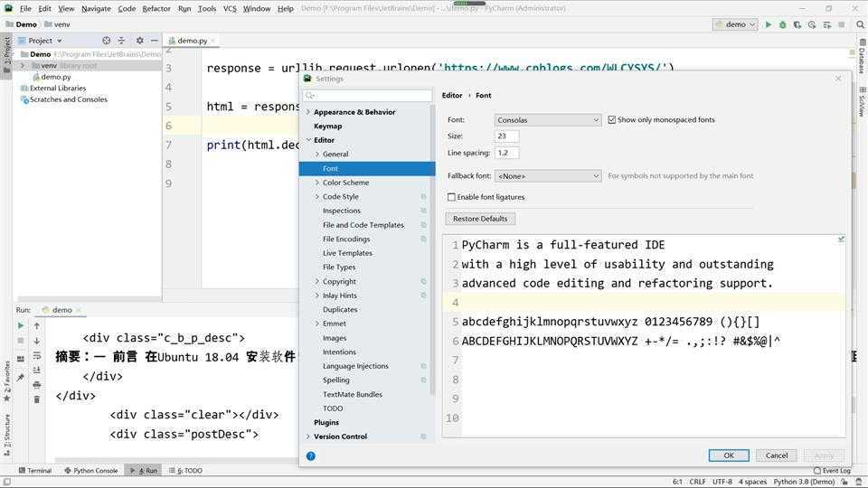Switch to the Terminal tool window tab
This screenshot has width=868, height=488.
pyautogui.click(x=34, y=471)
